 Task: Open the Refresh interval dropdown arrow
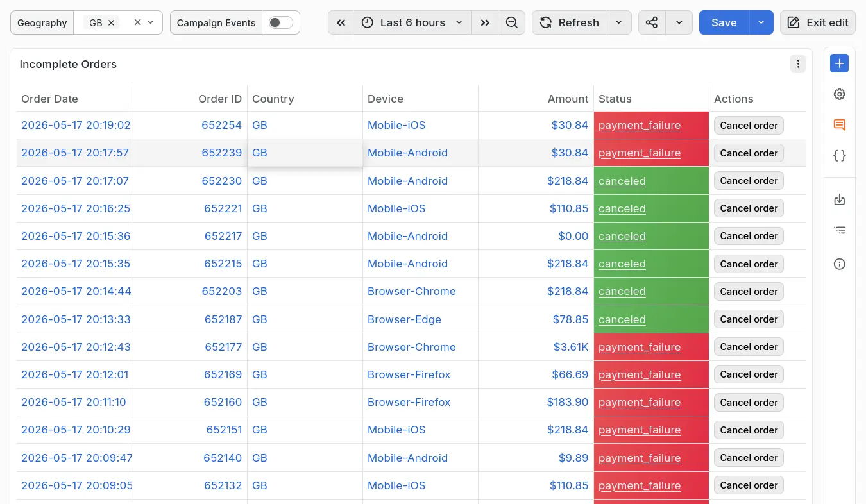619,22
